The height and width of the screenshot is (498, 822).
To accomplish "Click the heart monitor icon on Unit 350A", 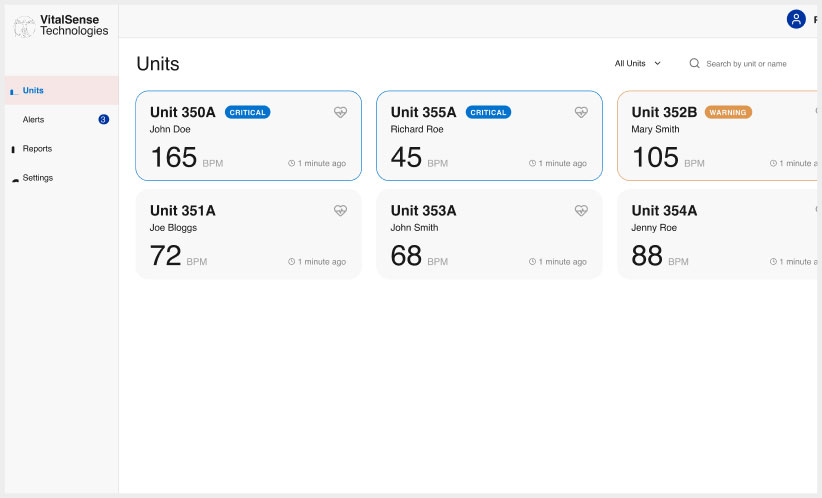I will (x=340, y=113).
